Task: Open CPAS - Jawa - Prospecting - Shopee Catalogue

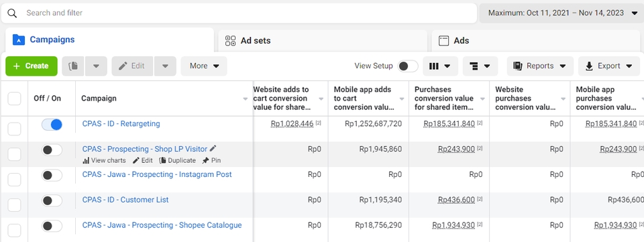Action: tap(162, 225)
